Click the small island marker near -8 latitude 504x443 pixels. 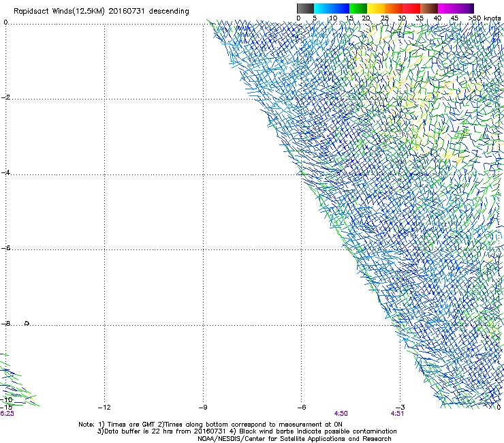point(27,323)
